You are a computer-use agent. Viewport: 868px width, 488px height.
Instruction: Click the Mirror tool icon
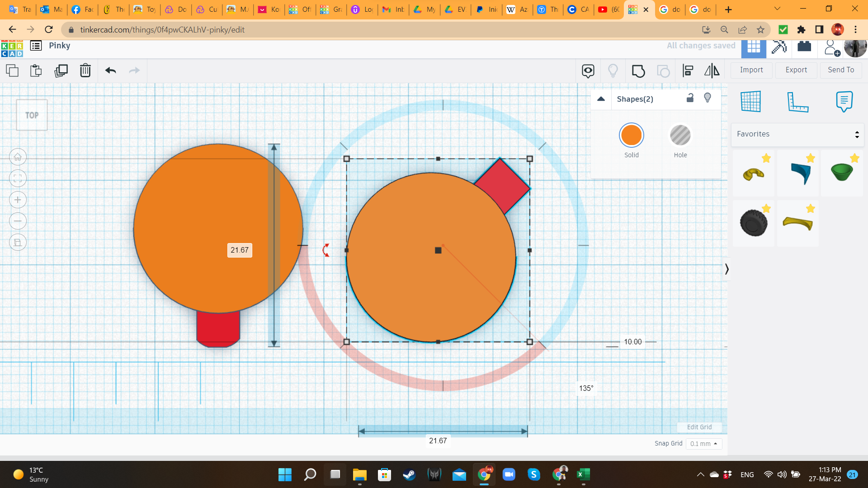click(x=712, y=71)
